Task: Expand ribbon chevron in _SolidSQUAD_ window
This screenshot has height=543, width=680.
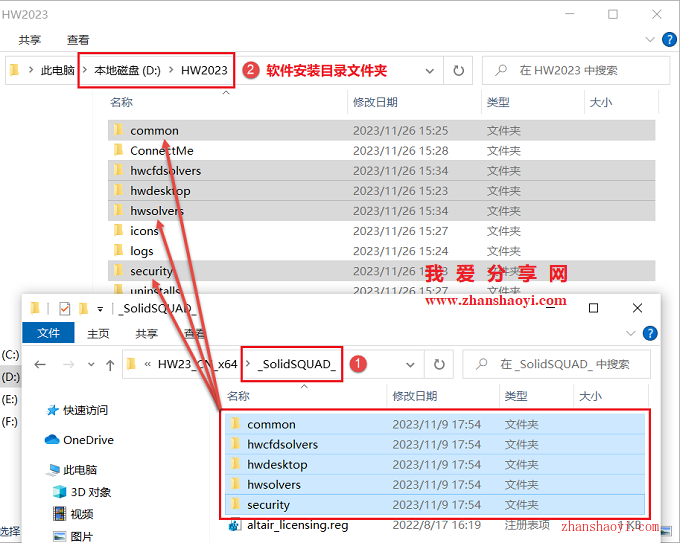Action: [x=631, y=333]
